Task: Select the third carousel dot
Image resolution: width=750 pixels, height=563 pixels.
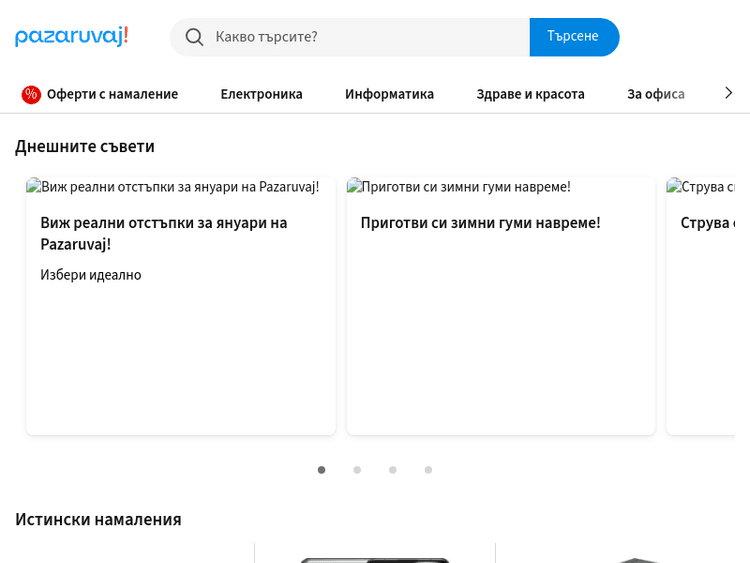Action: pos(393,470)
